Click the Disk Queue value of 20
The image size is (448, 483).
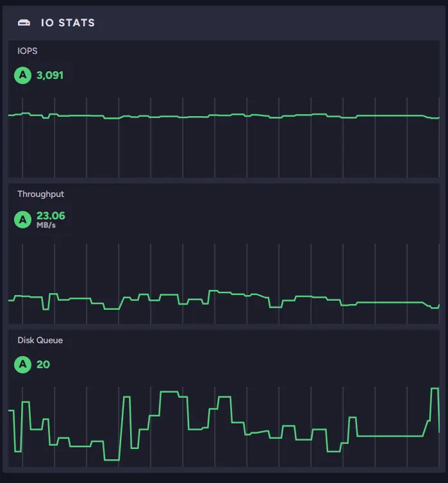(x=43, y=365)
